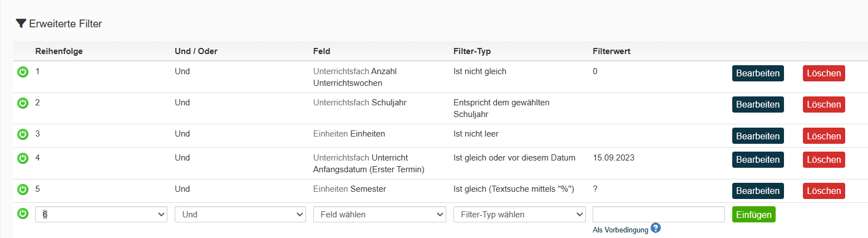Click the blue help icon next to Als Vorbedingung
868x238 pixels.
point(655,228)
